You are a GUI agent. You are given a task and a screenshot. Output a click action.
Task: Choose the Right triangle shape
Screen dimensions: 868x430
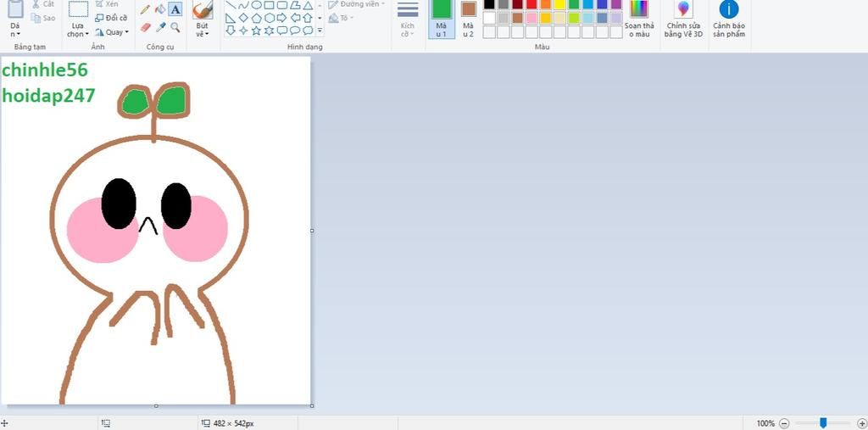tap(231, 18)
